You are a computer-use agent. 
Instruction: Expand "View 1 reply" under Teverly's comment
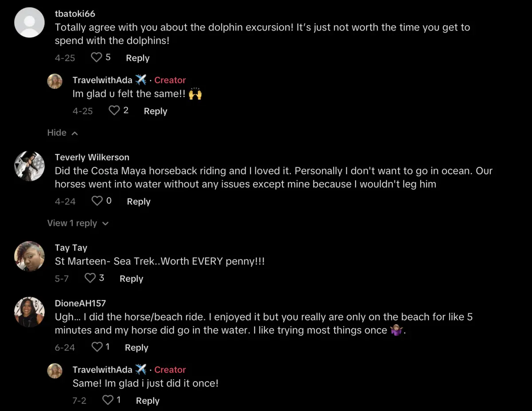click(78, 223)
